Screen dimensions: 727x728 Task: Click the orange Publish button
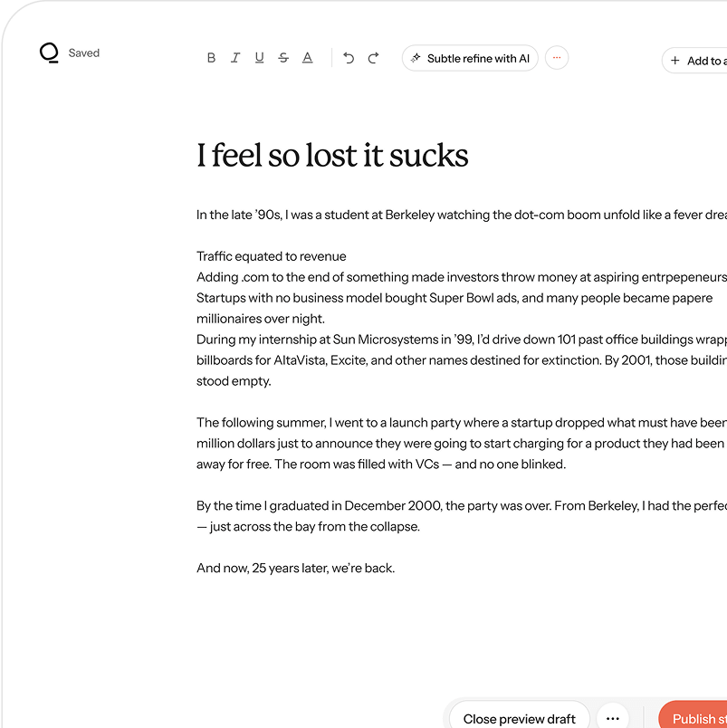coord(697,718)
